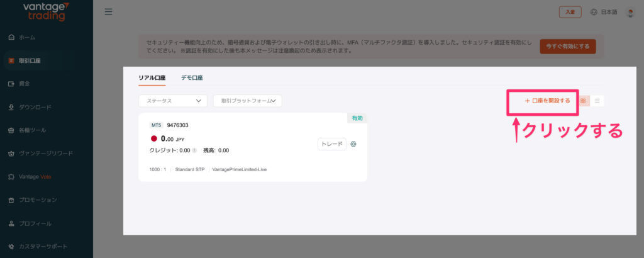Switch to list view layout
Viewport: 644px width, 258px height.
pyautogui.click(x=597, y=101)
